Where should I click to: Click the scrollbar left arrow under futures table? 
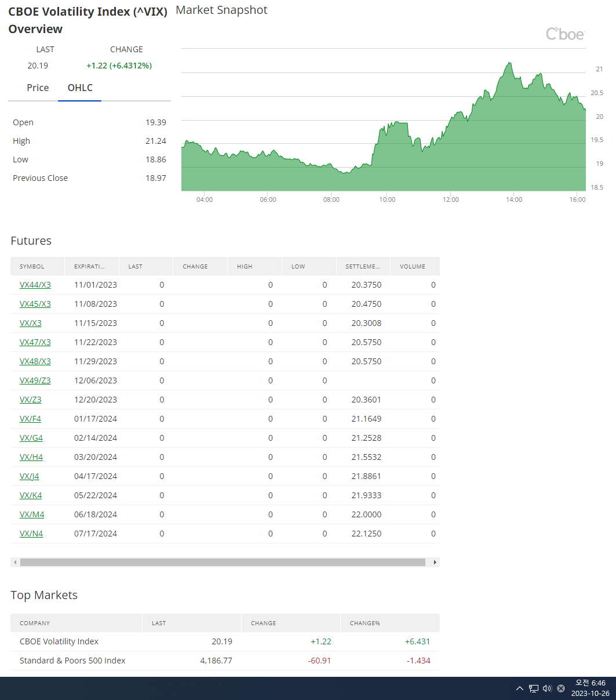tap(14, 562)
